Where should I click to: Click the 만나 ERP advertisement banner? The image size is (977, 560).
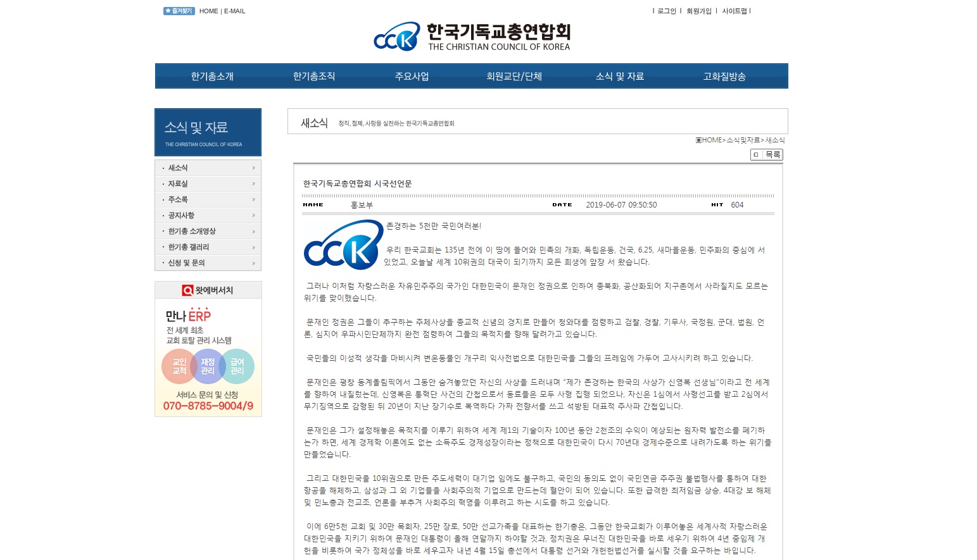click(x=208, y=358)
